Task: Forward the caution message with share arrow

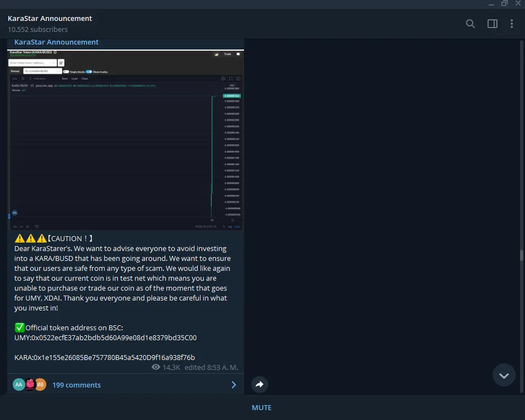Action: click(x=259, y=384)
